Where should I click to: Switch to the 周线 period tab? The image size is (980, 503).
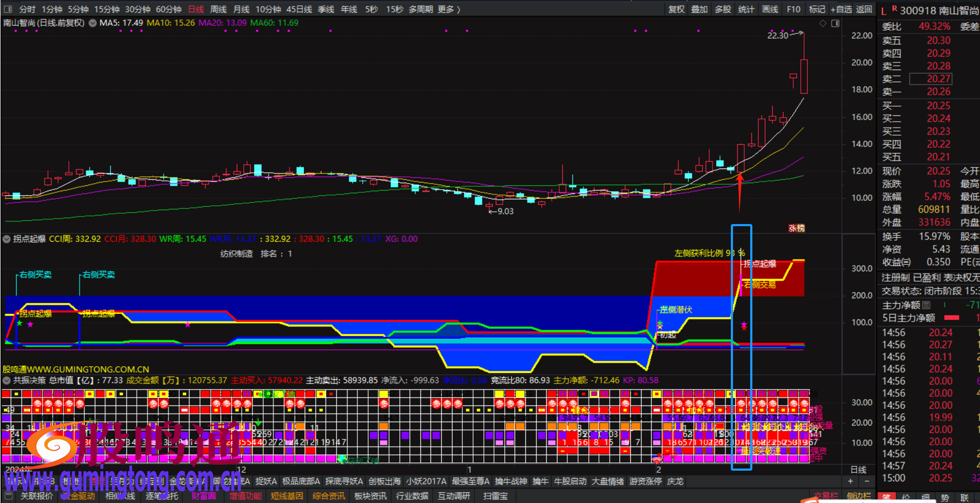(218, 9)
